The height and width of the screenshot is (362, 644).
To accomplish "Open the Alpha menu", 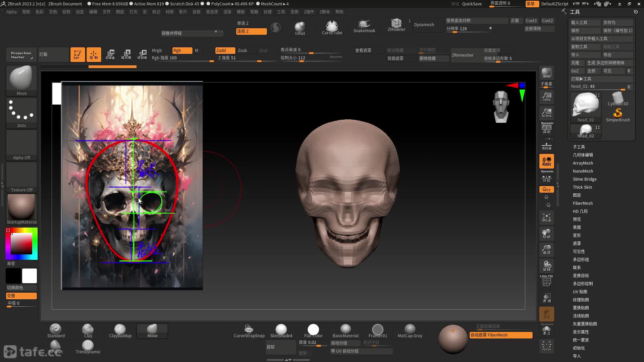I will point(11,12).
